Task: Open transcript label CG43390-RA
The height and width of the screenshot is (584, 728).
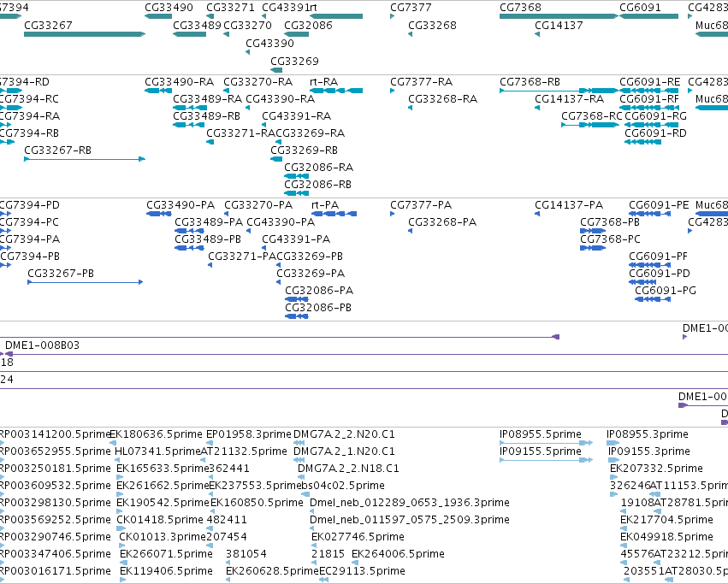Action: coord(281,99)
